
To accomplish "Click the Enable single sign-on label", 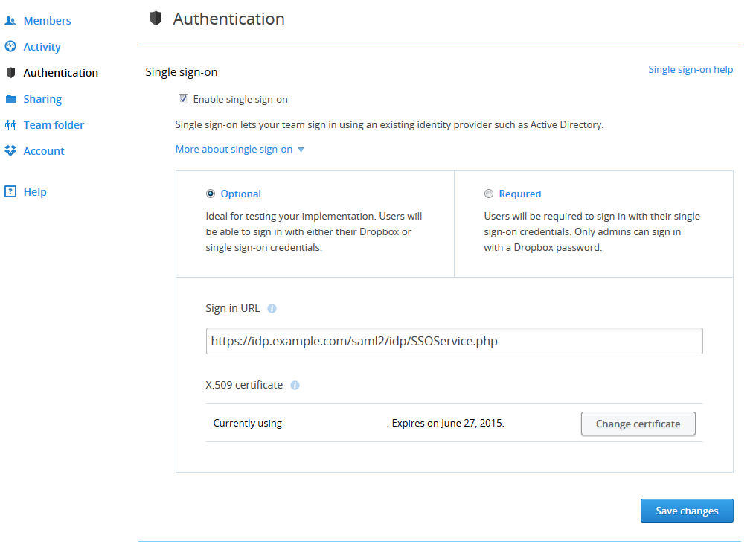I will (x=240, y=99).
